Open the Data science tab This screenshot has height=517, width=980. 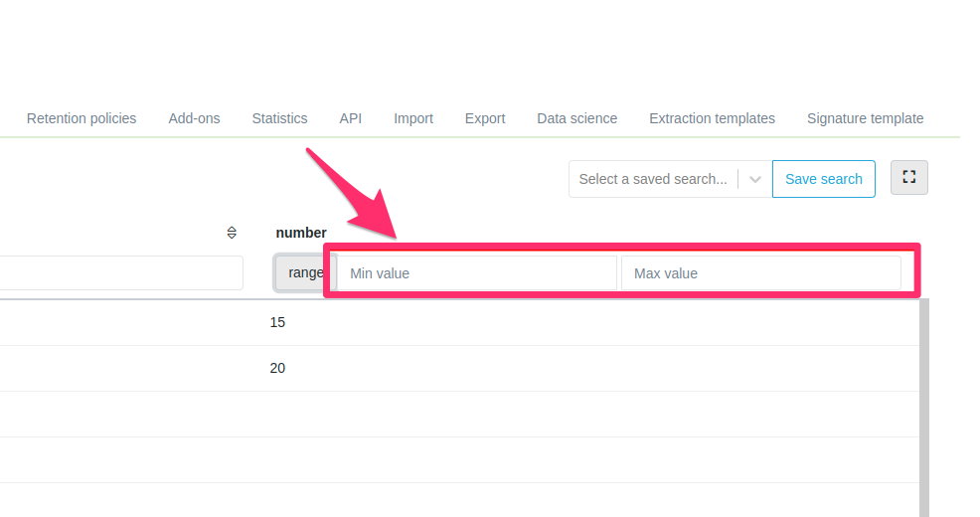coord(576,118)
